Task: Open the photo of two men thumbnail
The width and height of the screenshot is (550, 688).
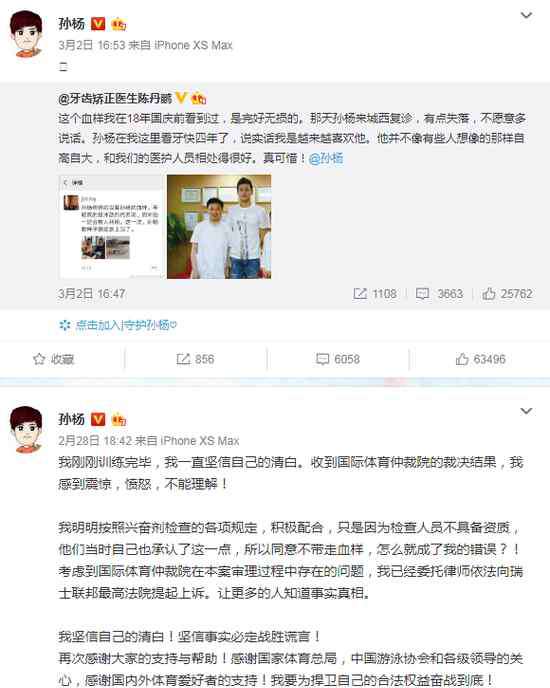Action: tap(219, 226)
